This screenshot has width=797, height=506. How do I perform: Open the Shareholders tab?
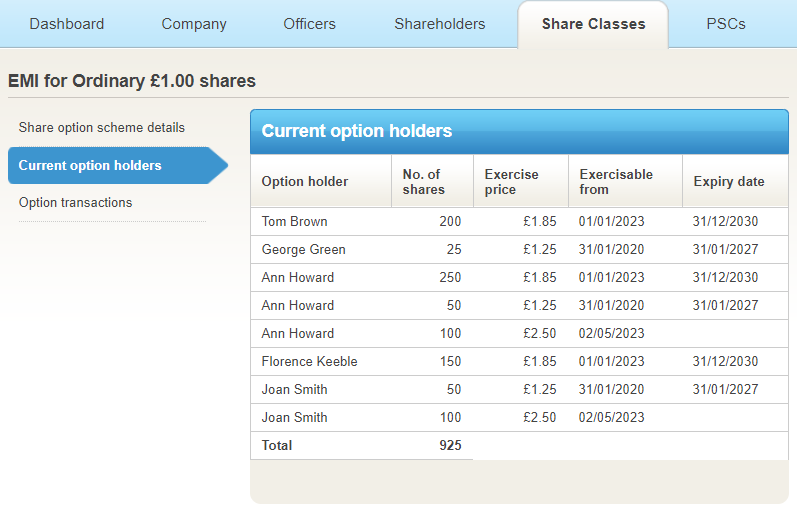(x=440, y=24)
